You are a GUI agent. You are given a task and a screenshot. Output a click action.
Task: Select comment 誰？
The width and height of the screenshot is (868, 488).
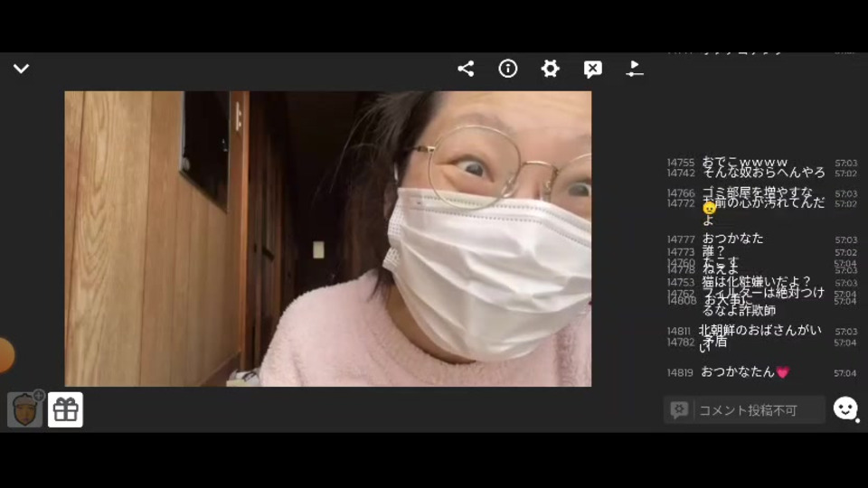(x=713, y=251)
